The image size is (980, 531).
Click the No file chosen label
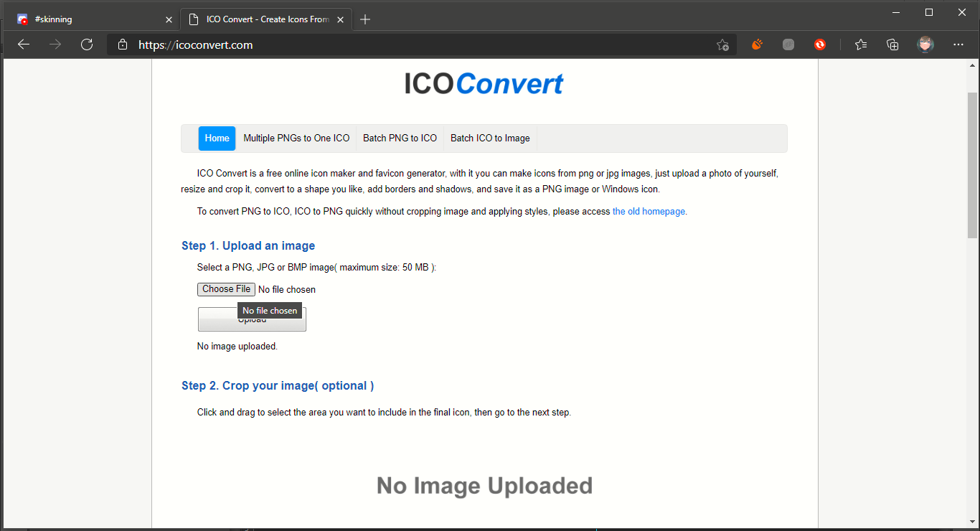(x=287, y=290)
